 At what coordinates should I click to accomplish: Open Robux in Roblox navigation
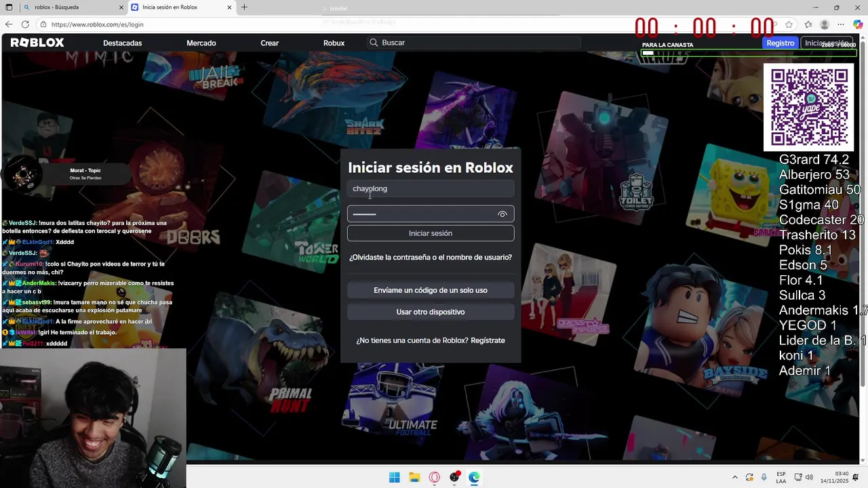[x=334, y=43]
